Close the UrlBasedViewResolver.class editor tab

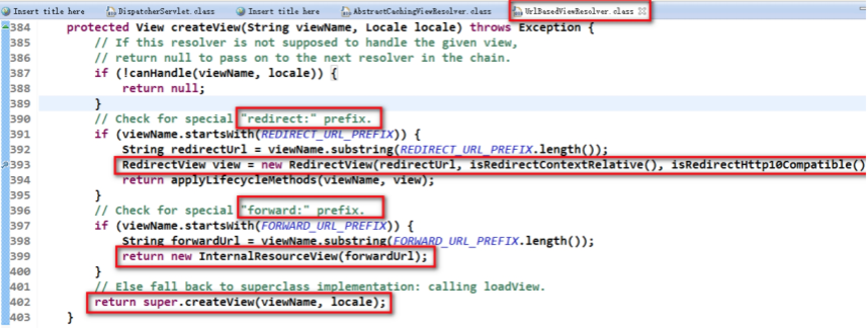(x=642, y=11)
